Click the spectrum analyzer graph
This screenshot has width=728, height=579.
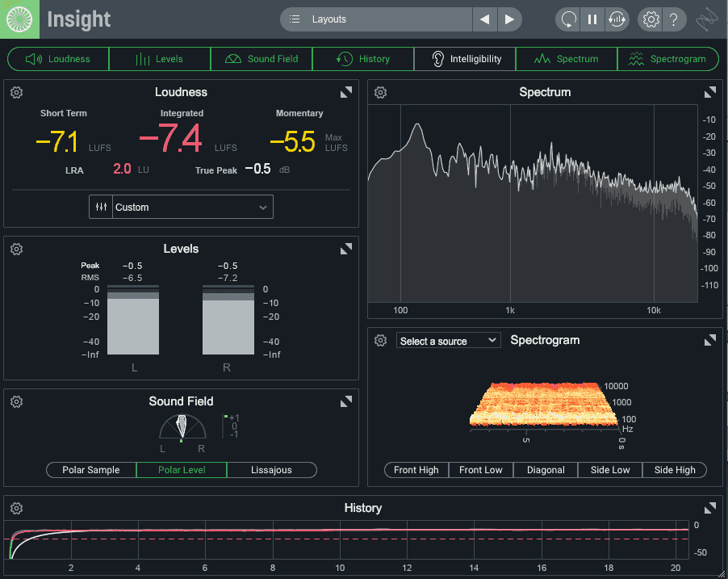point(533,203)
